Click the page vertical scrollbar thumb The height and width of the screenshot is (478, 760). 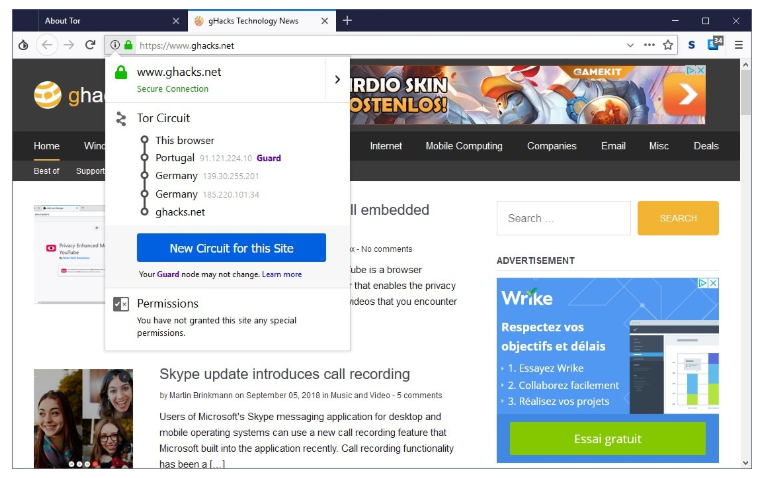745,92
